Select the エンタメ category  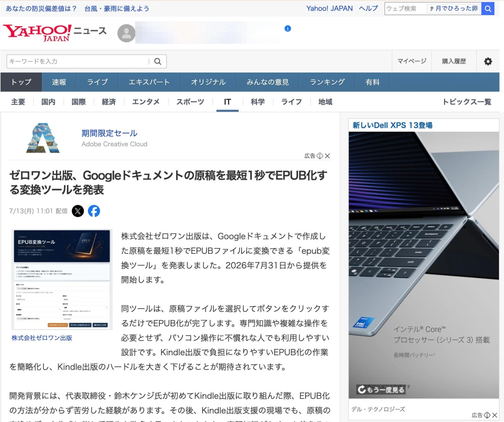(146, 102)
